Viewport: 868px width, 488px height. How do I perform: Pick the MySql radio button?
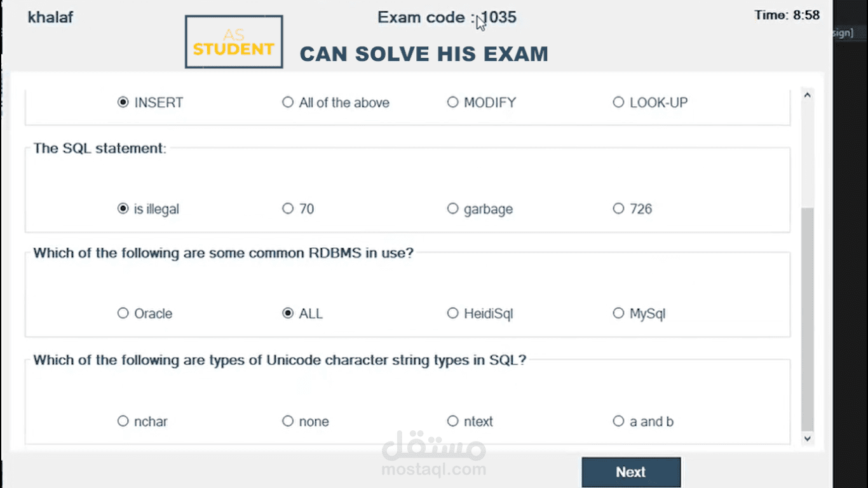pyautogui.click(x=618, y=313)
